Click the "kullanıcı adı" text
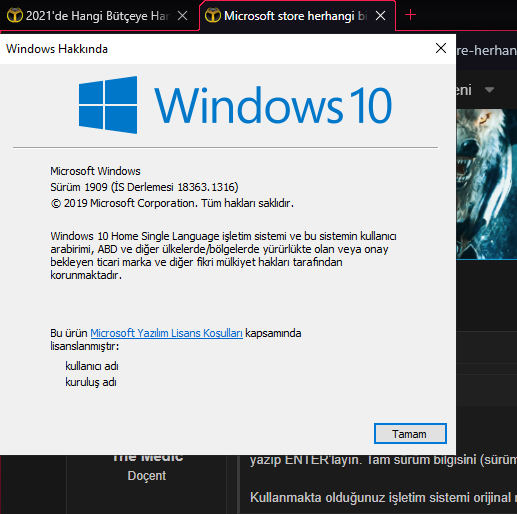This screenshot has width=517, height=514. [x=92, y=366]
